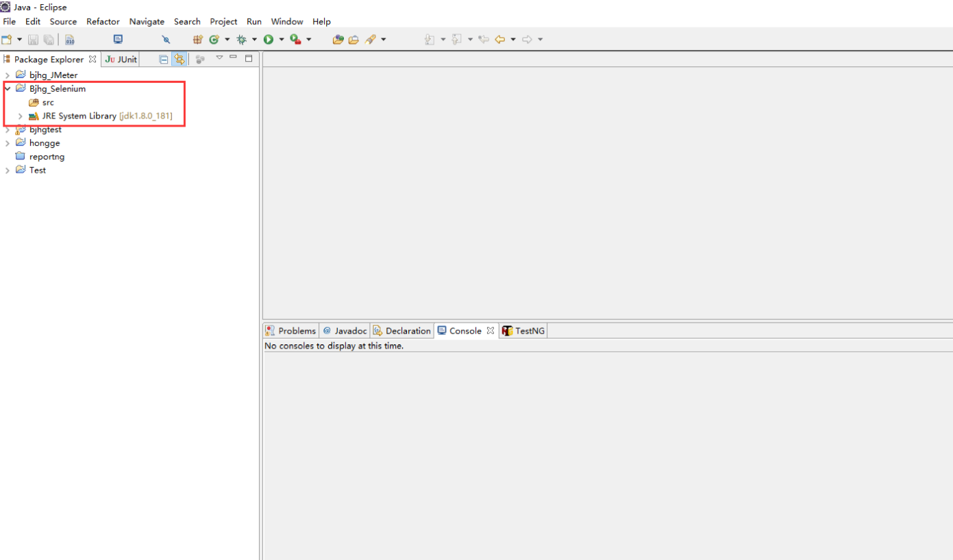The height and width of the screenshot is (560, 953).
Task: Switch to the Problems tab
Action: [x=291, y=331]
